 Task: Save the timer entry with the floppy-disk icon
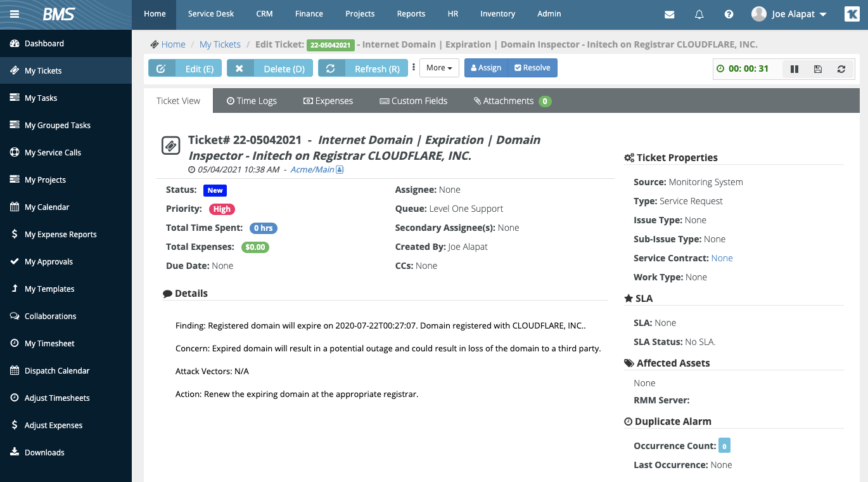coord(818,69)
